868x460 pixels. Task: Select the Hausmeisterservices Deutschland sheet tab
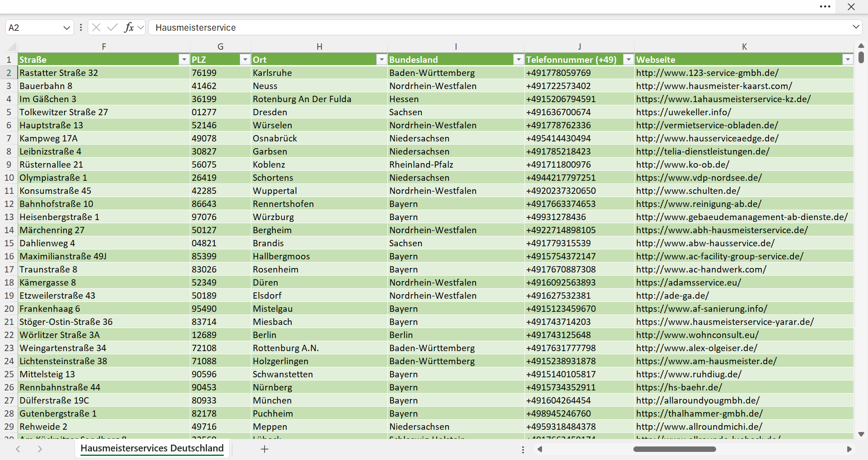pyautogui.click(x=152, y=448)
